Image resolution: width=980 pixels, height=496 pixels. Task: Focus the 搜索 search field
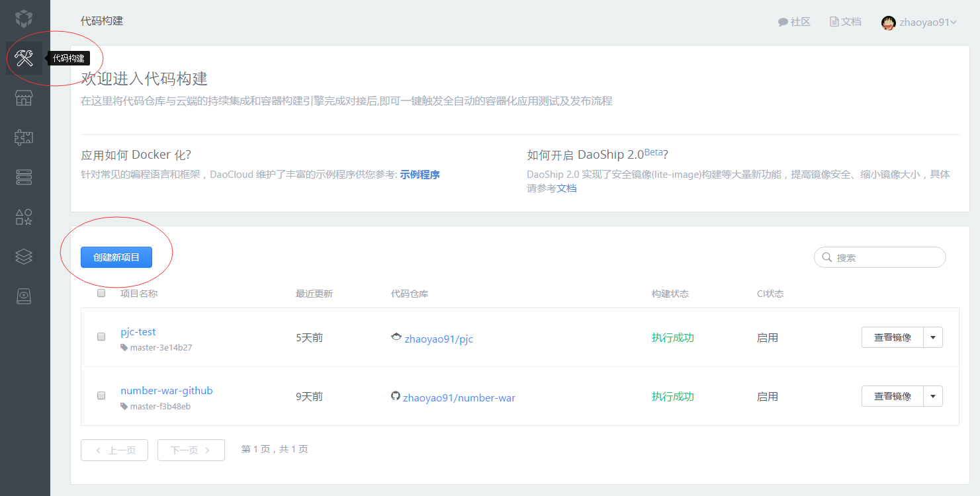pos(880,257)
